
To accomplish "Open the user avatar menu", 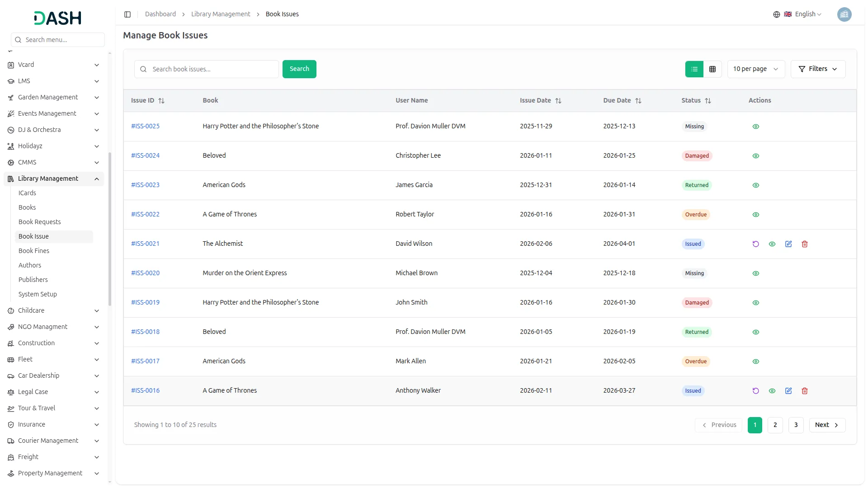I will (x=844, y=14).
